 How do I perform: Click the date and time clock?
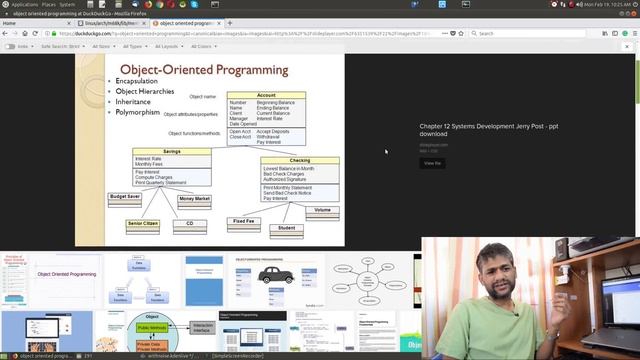[608, 4]
